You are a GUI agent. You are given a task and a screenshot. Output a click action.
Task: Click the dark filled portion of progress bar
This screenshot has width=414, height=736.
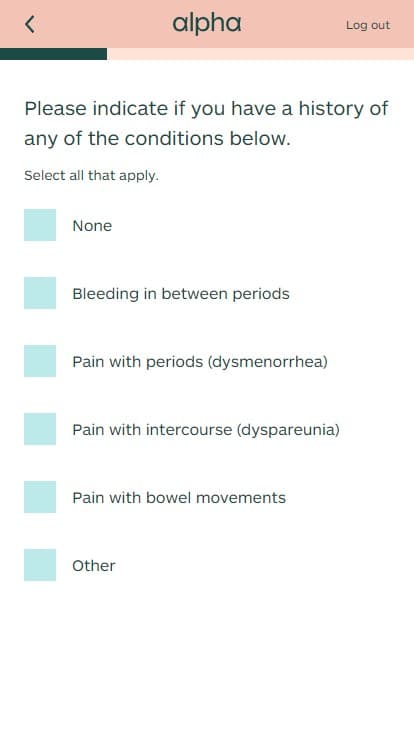[54, 54]
